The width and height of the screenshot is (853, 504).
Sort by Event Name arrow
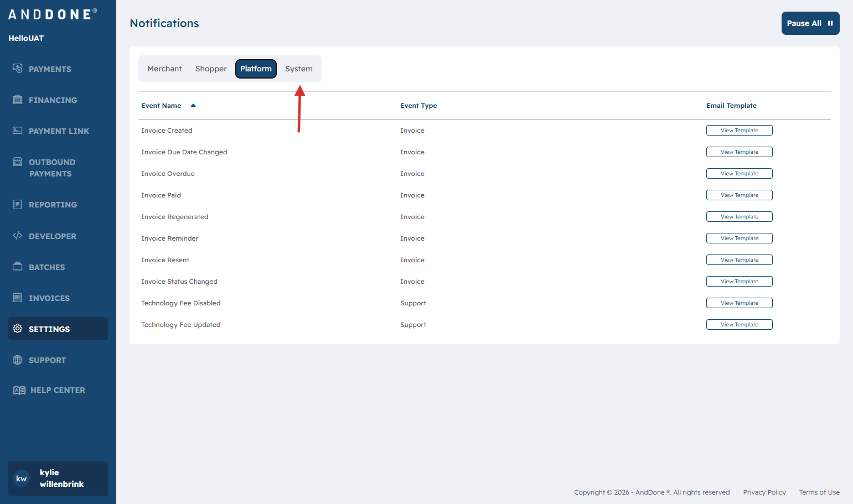point(193,105)
